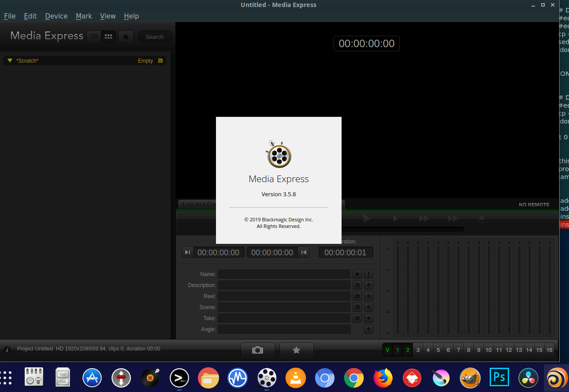
Task: Open the Device menu
Action: coord(56,16)
